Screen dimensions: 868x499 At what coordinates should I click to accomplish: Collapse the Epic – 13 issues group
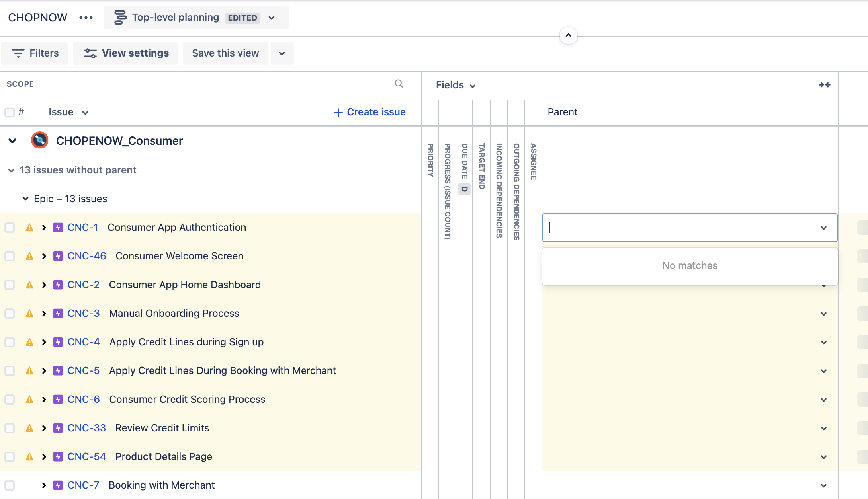point(25,198)
